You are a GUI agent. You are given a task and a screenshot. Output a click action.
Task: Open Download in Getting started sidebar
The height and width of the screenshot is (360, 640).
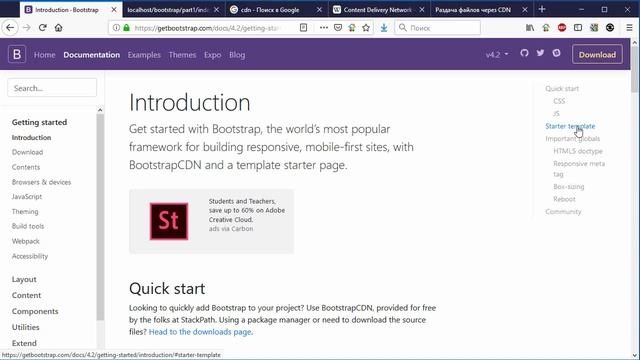point(27,152)
